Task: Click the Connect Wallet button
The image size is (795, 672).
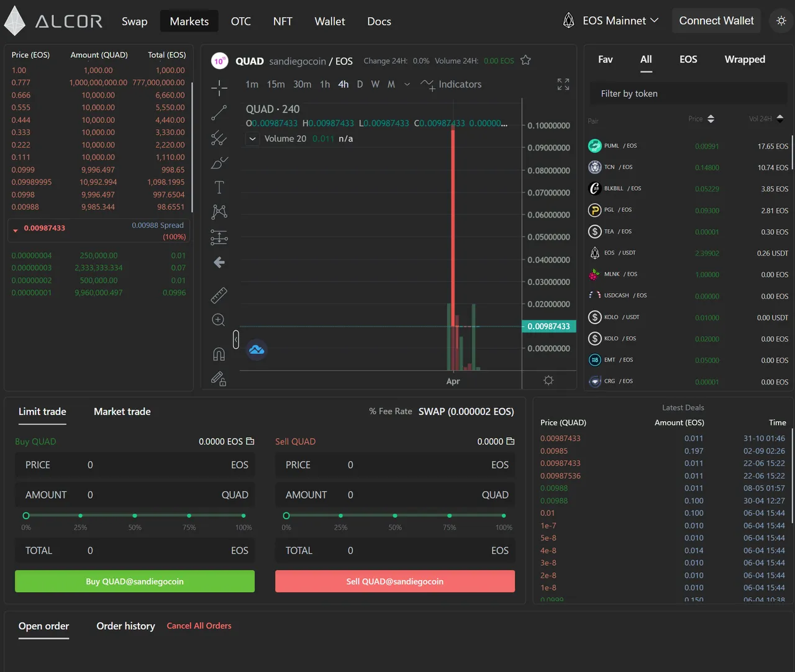Action: [716, 21]
